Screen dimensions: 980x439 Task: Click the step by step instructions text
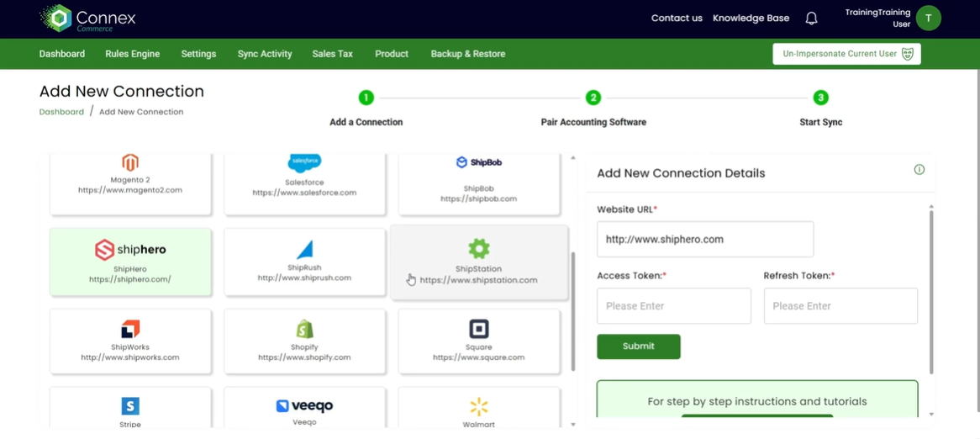[x=757, y=401]
